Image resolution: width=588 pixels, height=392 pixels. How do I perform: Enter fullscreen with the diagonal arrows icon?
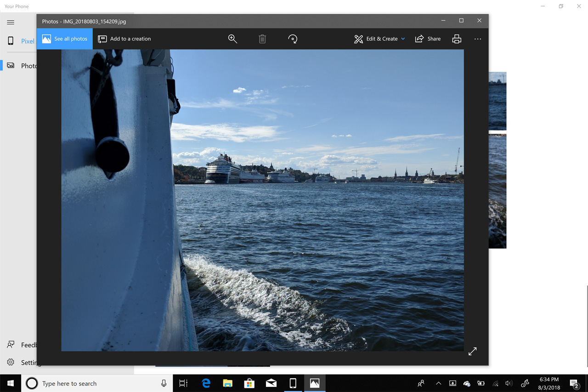pyautogui.click(x=472, y=352)
